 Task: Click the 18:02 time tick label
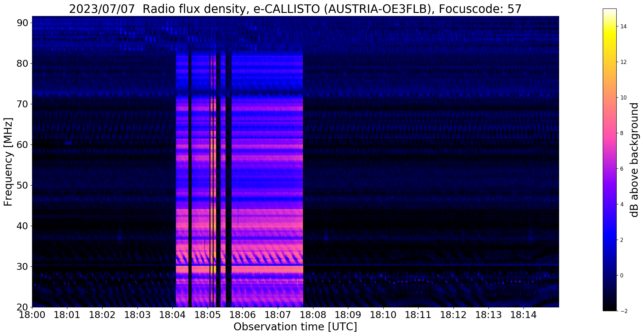[x=102, y=315]
